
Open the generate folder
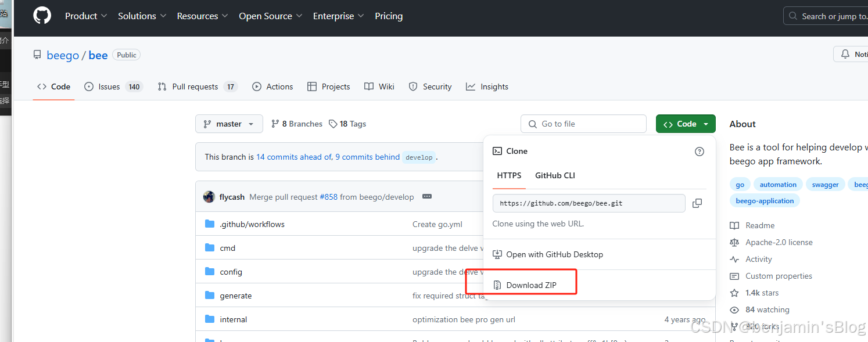pyautogui.click(x=236, y=296)
